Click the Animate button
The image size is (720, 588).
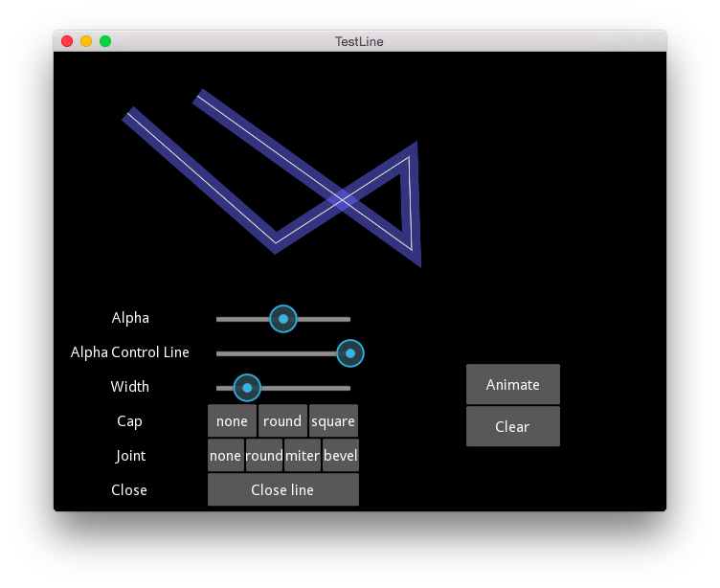click(x=513, y=384)
